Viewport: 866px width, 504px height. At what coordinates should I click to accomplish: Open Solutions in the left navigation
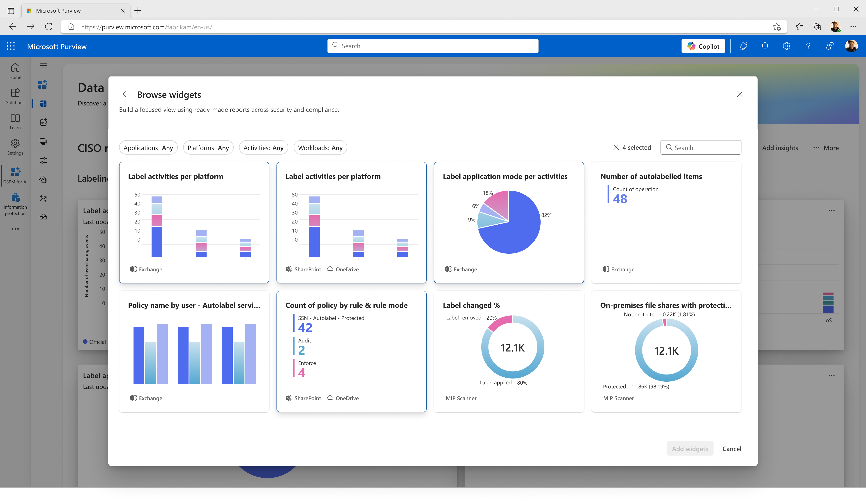(x=15, y=96)
